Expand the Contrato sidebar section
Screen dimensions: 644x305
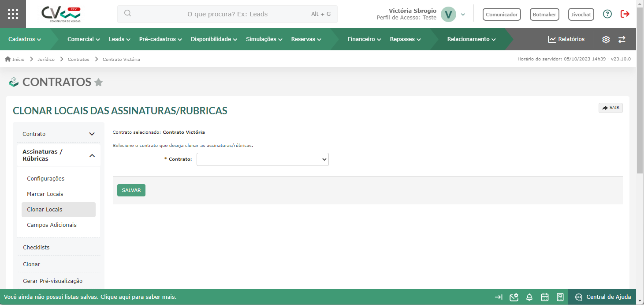click(59, 134)
